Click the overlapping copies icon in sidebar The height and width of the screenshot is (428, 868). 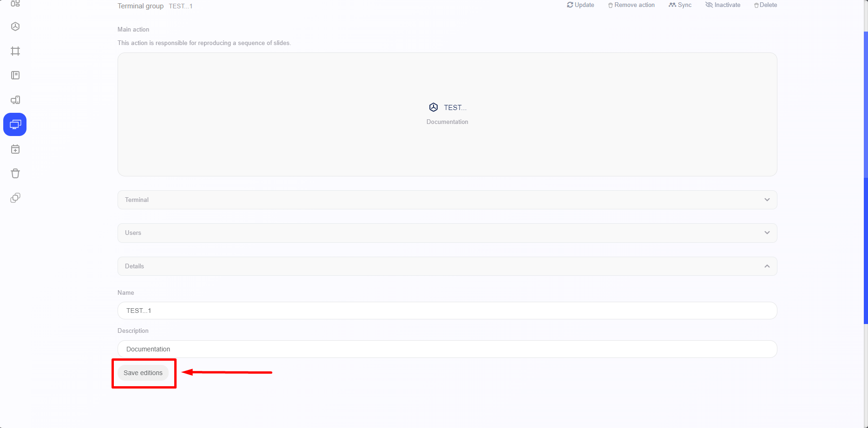(15, 198)
